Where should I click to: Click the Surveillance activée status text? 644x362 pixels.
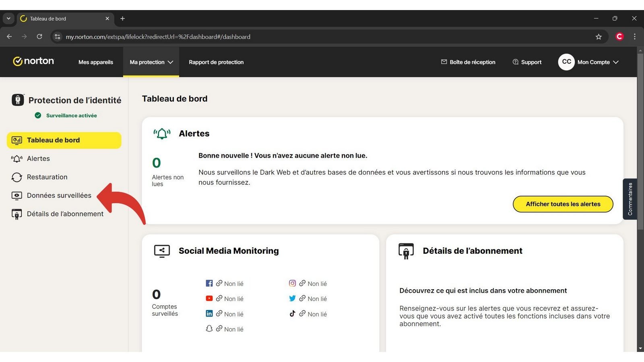point(72,115)
